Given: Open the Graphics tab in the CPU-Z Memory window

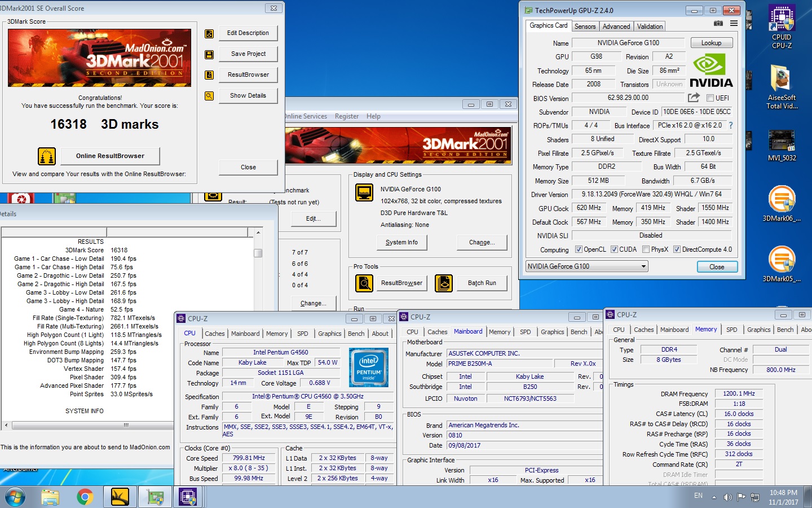Looking at the screenshot, I should (x=758, y=330).
